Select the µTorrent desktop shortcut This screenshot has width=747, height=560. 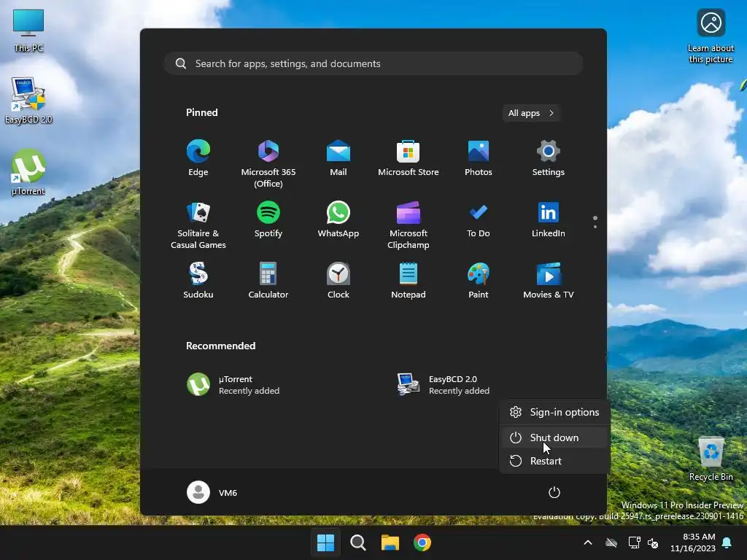[28, 172]
